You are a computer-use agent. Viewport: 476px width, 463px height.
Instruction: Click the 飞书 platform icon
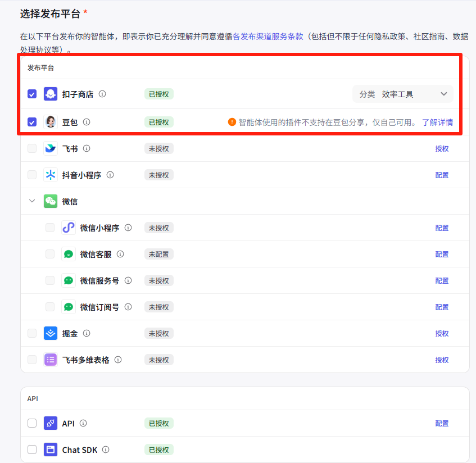coord(50,148)
